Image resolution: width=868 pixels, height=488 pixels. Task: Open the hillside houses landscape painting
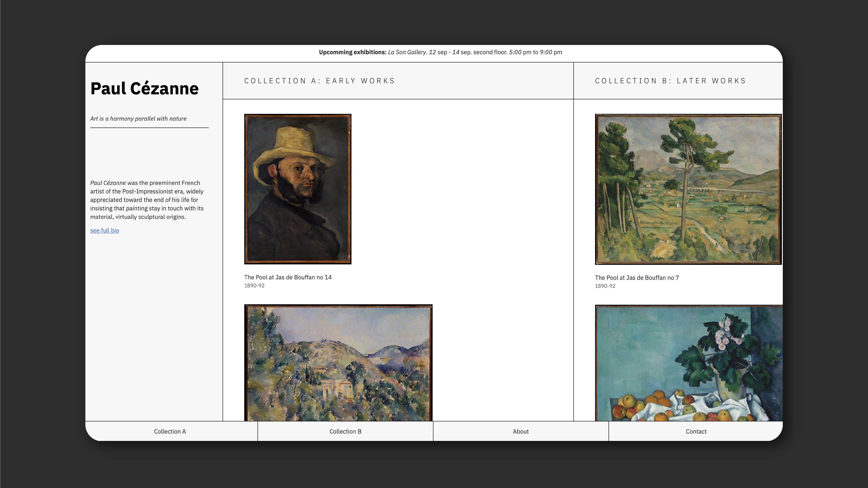click(x=338, y=363)
